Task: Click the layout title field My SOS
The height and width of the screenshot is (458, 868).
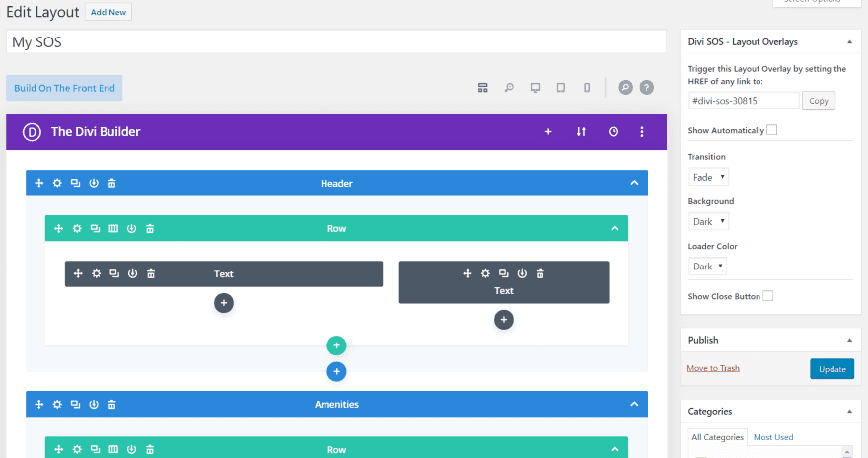Action: pos(336,42)
